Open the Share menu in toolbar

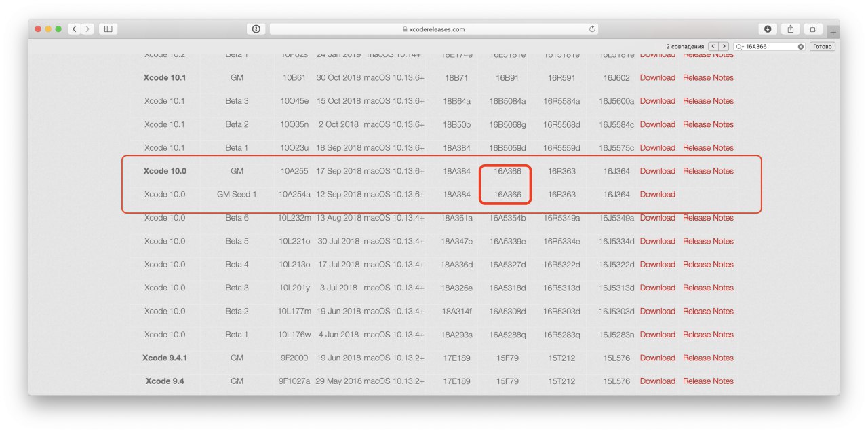[790, 29]
